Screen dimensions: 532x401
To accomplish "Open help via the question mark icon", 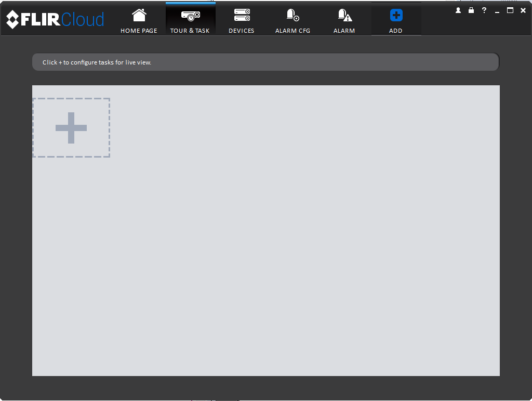I will [484, 10].
